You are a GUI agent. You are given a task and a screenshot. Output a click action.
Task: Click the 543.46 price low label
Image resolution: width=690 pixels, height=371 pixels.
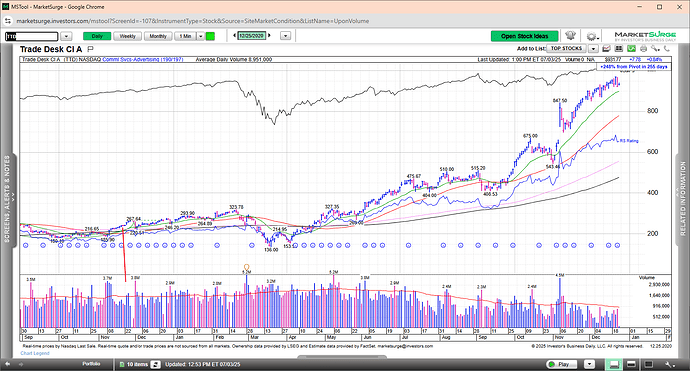pyautogui.click(x=553, y=167)
